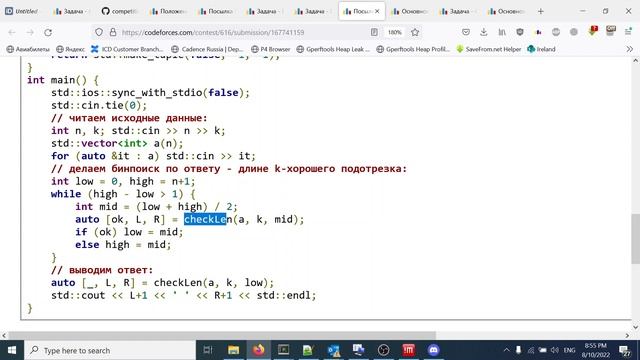Click the scroll-up arrow of page scrollbar
Viewport: 640px width, 360px height.
point(636,61)
